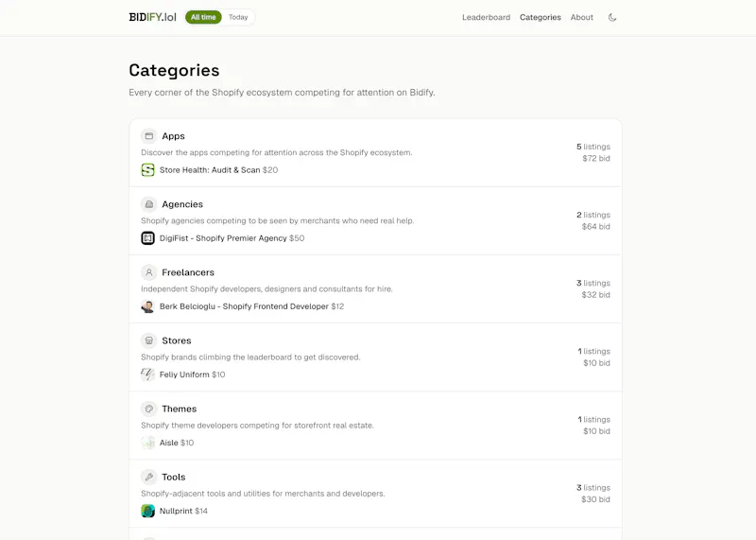Click the '$10 bid' total for Stores
Screen dimensions: 756x540
[597, 363]
